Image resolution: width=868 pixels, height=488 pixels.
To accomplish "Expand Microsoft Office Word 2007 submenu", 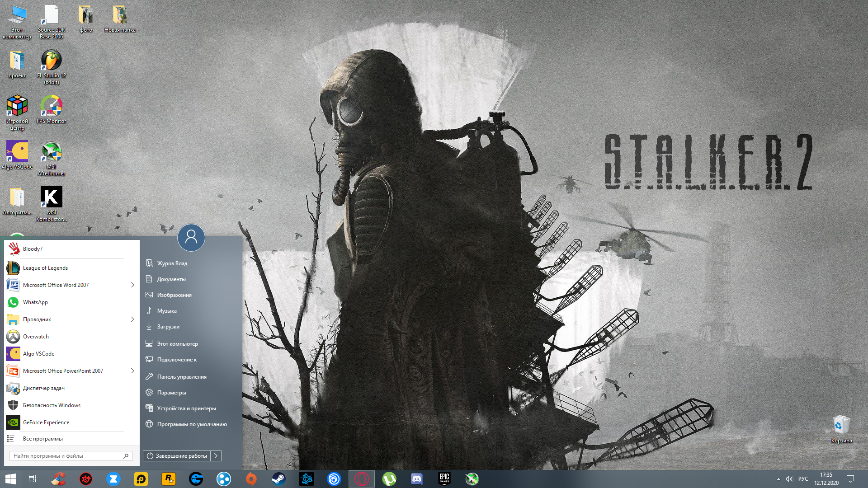I will (x=132, y=285).
